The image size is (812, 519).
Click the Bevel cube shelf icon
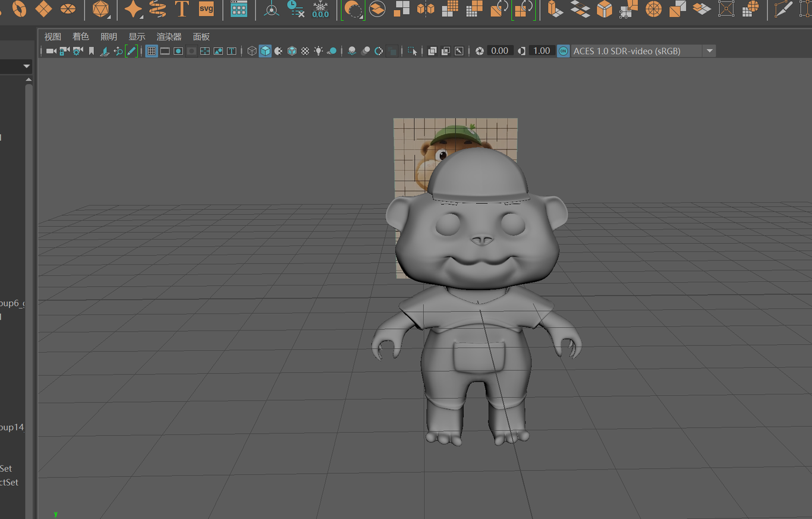pyautogui.click(x=605, y=9)
